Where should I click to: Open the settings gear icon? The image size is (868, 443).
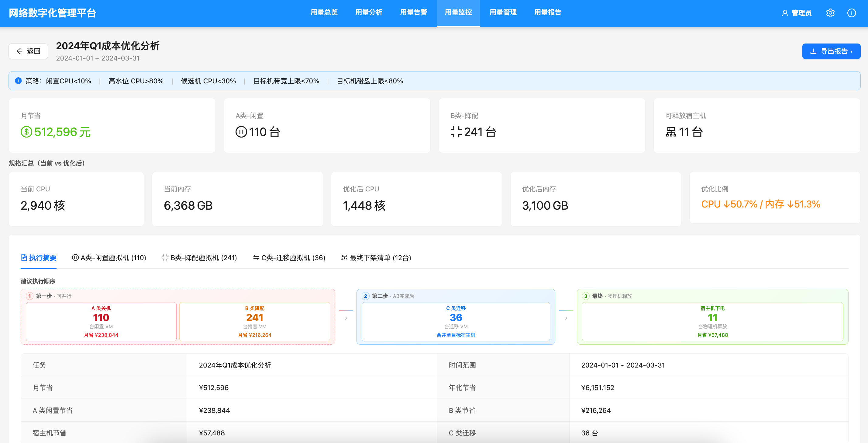coord(830,13)
